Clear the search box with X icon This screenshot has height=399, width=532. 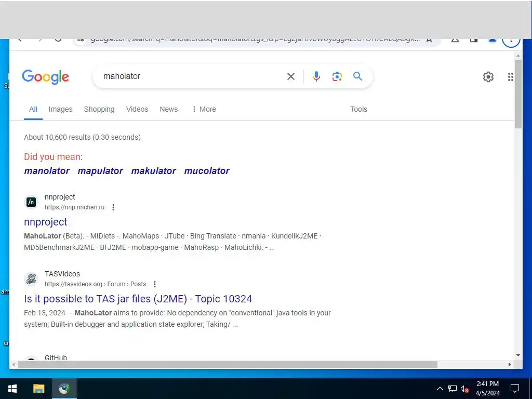click(x=291, y=76)
